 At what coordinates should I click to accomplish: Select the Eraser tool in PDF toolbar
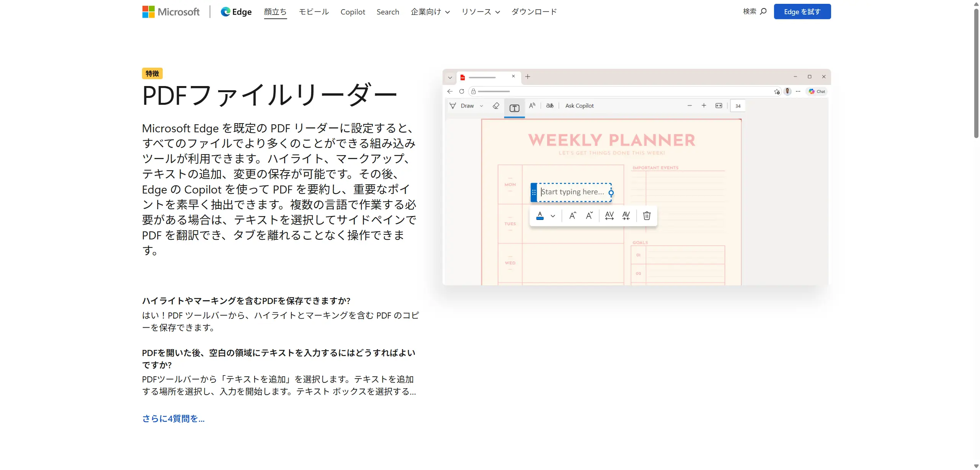click(496, 106)
